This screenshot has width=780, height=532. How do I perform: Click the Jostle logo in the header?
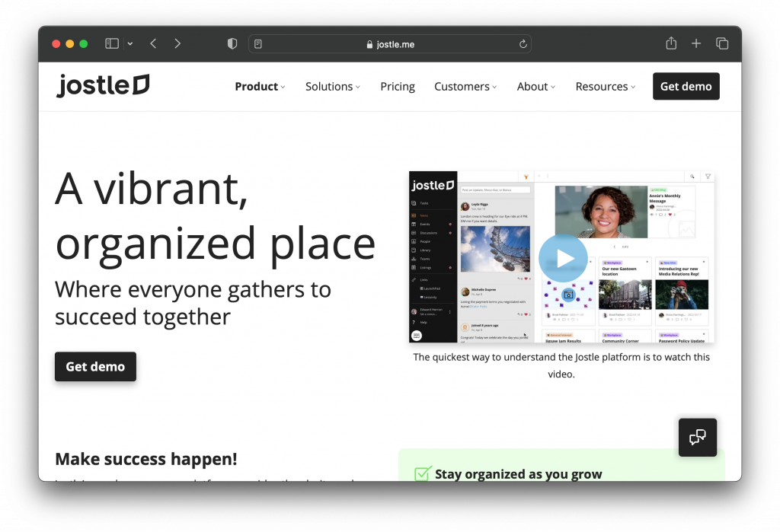coord(103,85)
